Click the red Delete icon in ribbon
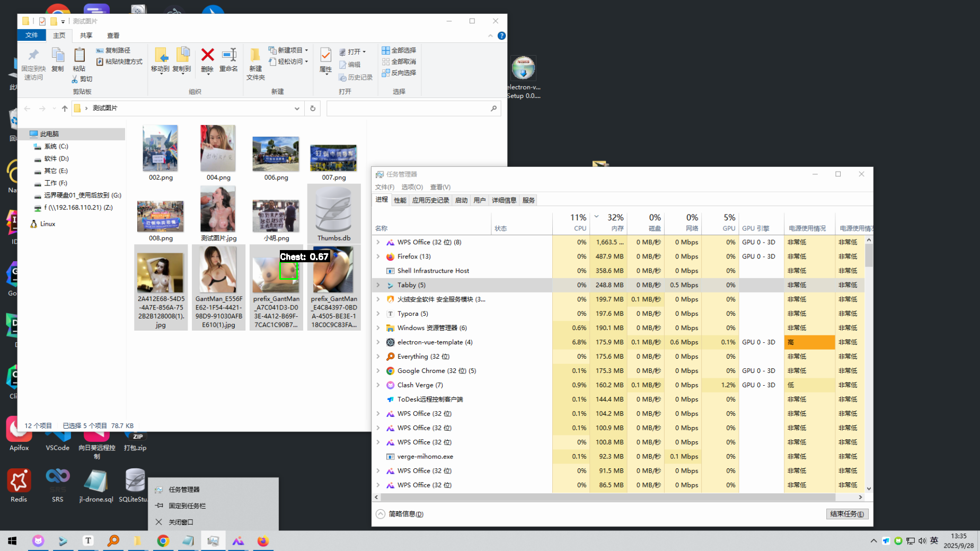 click(207, 56)
